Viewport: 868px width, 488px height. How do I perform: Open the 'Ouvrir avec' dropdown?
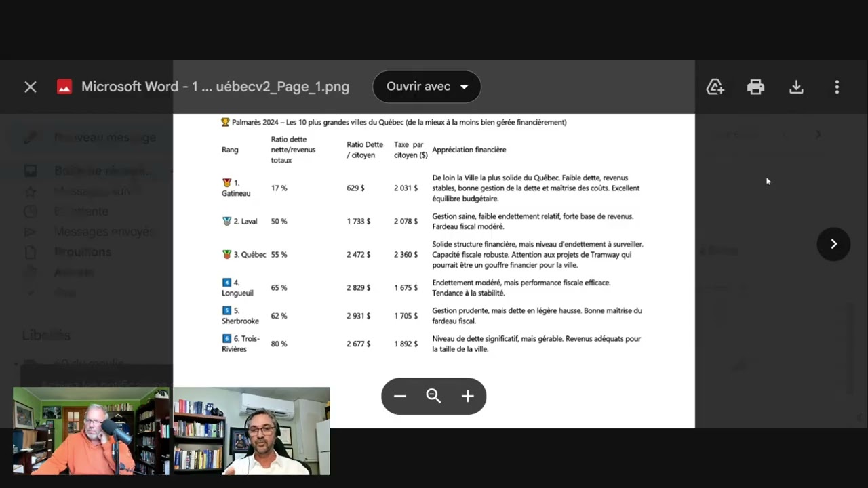pos(427,87)
